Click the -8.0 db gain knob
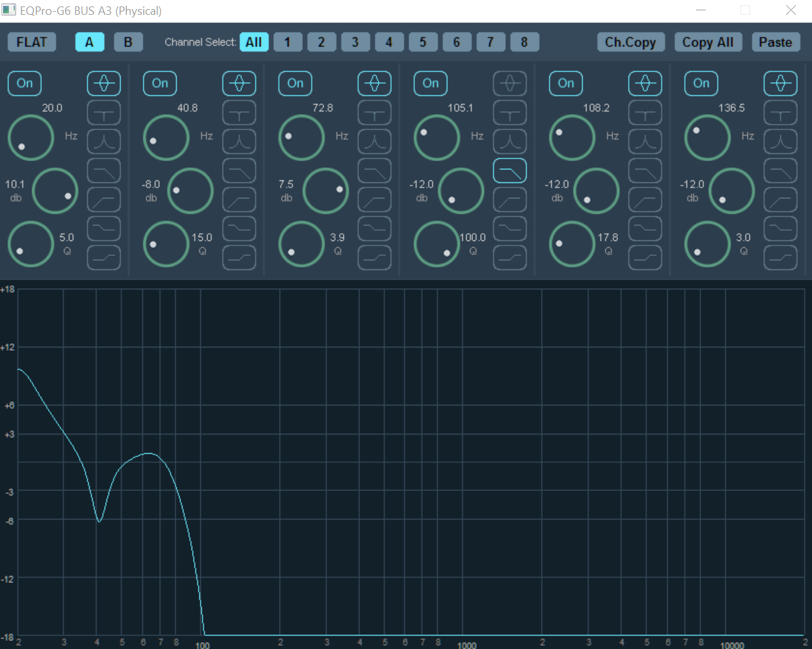This screenshot has height=649, width=812. tap(191, 191)
